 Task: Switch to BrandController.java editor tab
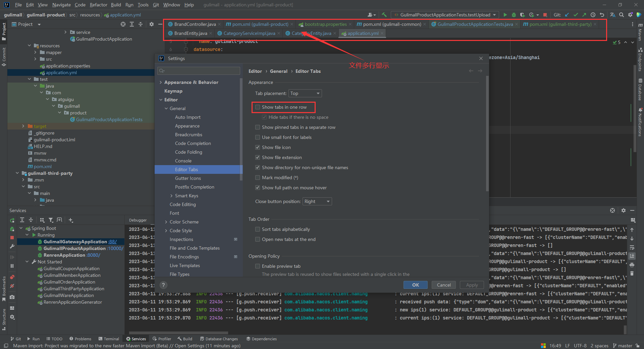point(195,24)
